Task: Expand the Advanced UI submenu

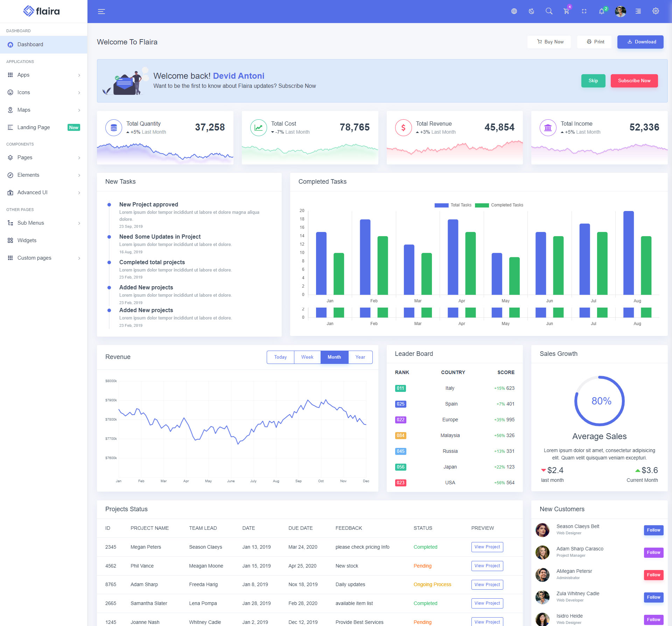Action: coord(43,192)
